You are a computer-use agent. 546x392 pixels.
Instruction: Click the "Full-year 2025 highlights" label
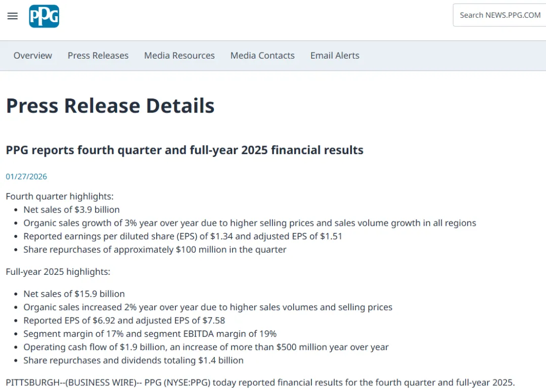point(58,272)
